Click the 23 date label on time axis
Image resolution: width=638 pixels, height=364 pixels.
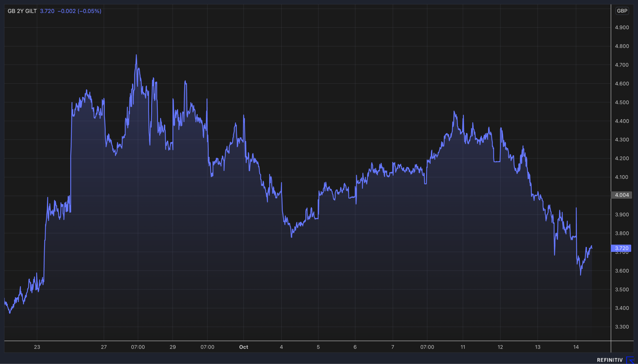tap(37, 347)
